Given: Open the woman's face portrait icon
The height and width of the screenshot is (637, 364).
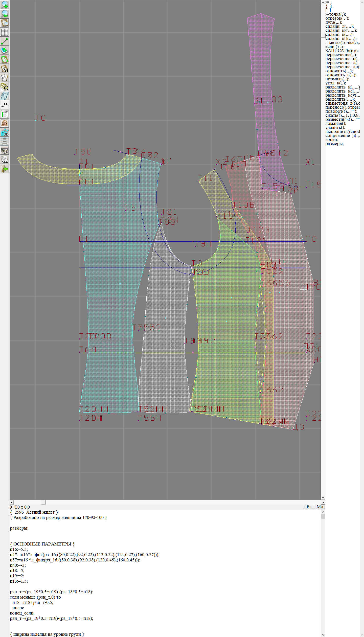Looking at the screenshot, I should [x=5, y=123].
